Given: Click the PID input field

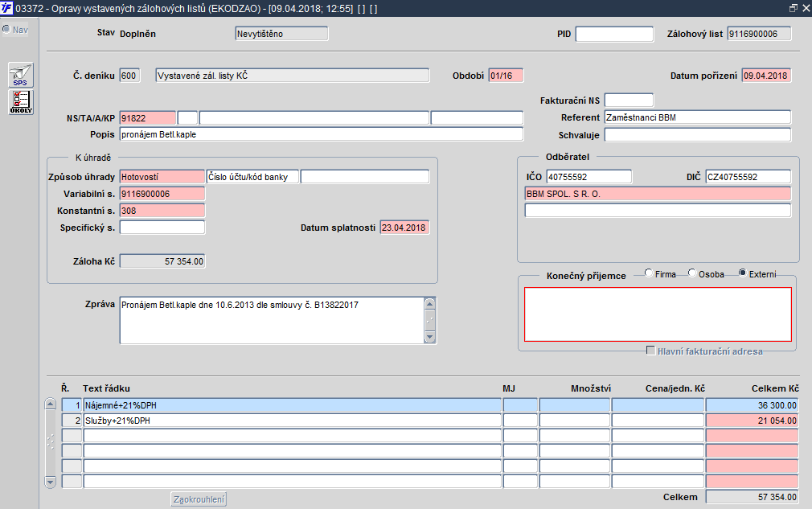Looking at the screenshot, I should click(615, 35).
